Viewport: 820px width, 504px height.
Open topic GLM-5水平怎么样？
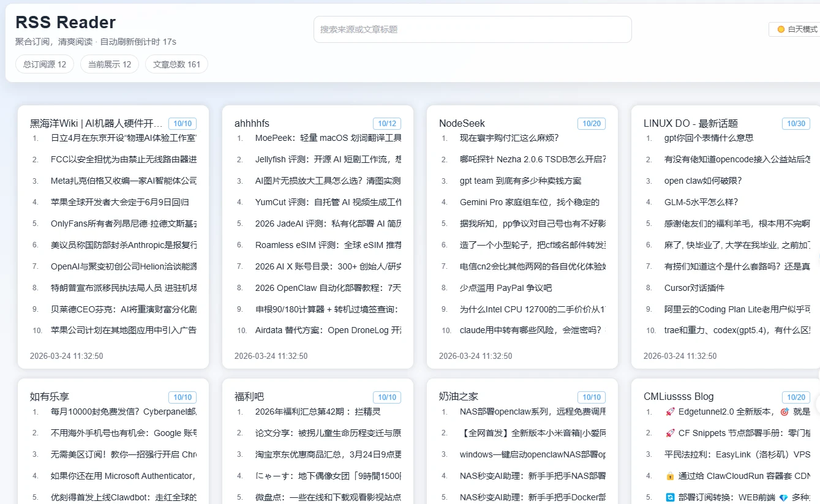click(x=701, y=202)
